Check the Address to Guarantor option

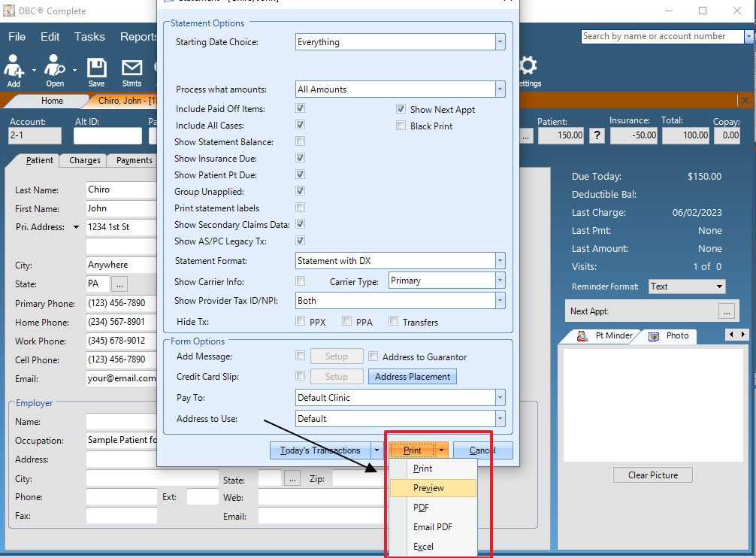pyautogui.click(x=373, y=357)
